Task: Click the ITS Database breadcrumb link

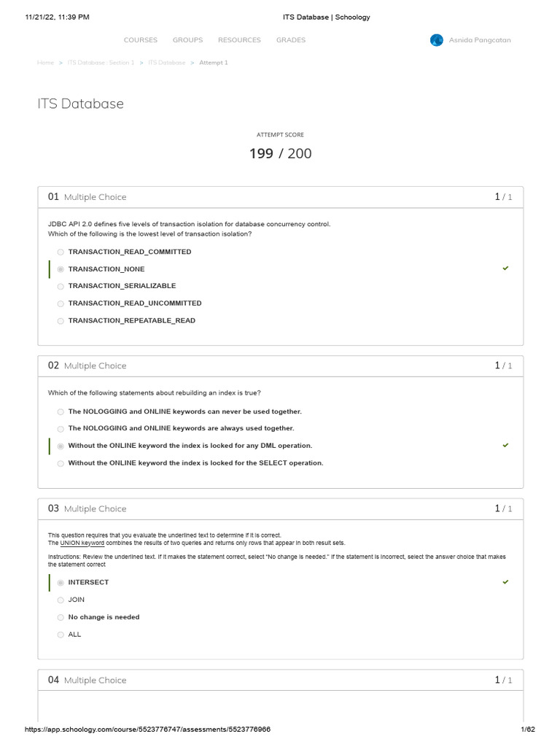Action: tap(167, 63)
